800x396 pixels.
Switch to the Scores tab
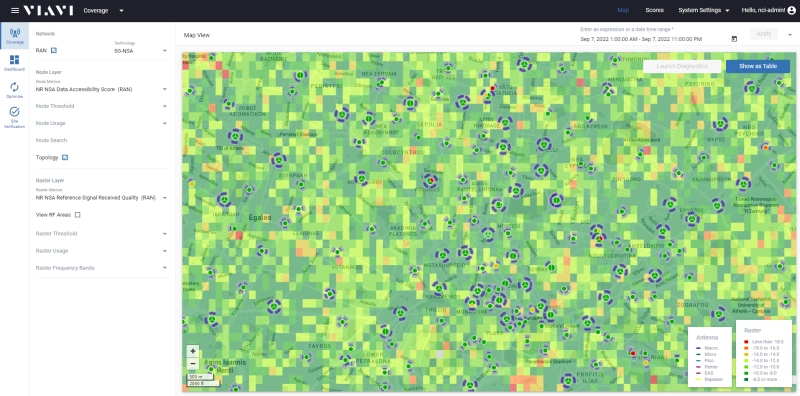tap(654, 10)
